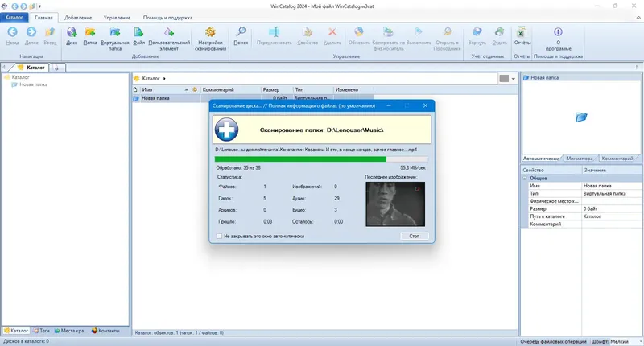The width and height of the screenshot is (644, 346).
Task: Open Свойства from the ribbon
Action: [x=308, y=32]
